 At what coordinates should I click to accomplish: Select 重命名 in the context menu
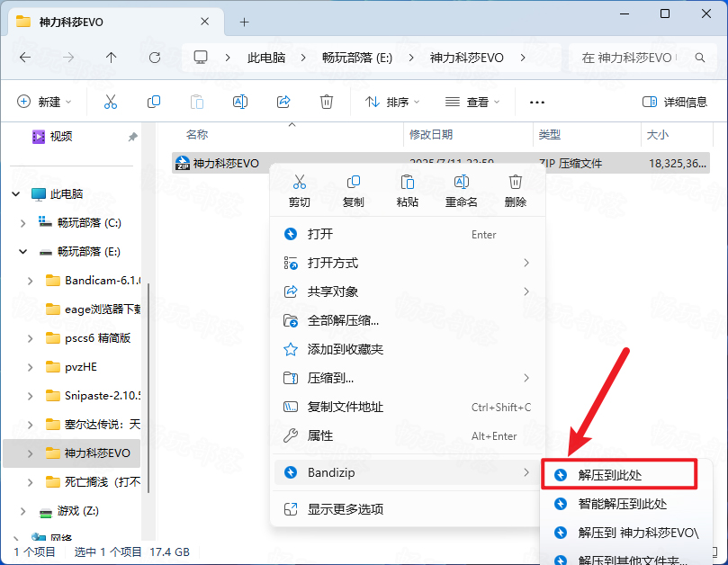pos(461,191)
